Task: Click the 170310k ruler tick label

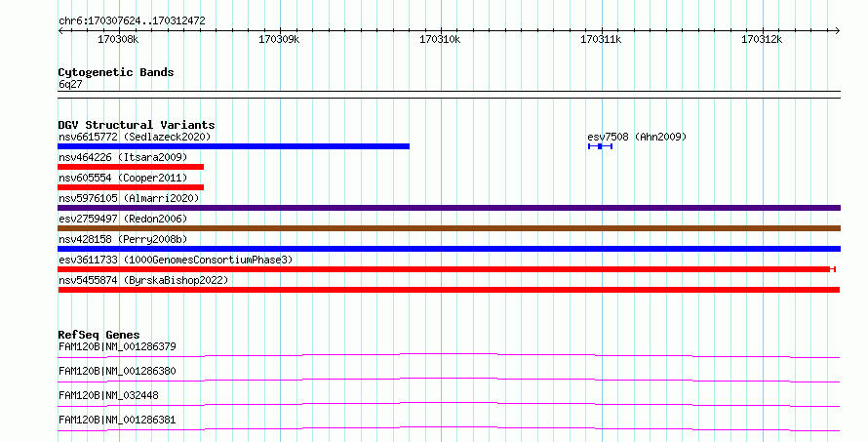Action: tap(440, 39)
